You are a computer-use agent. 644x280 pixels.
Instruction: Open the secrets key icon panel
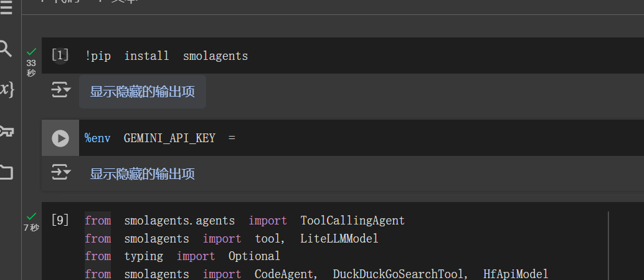click(x=6, y=131)
